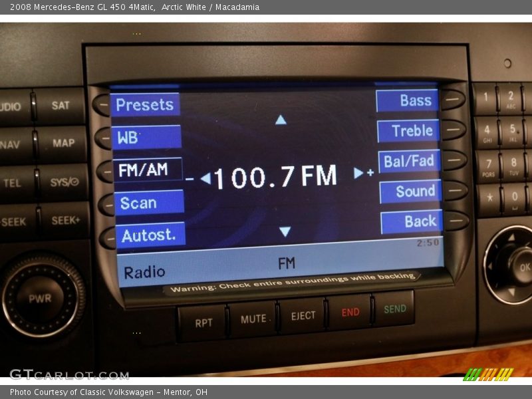Image resolution: width=532 pixels, height=399 pixels.
Task: Open the Treble adjustment setting
Action: (x=408, y=130)
